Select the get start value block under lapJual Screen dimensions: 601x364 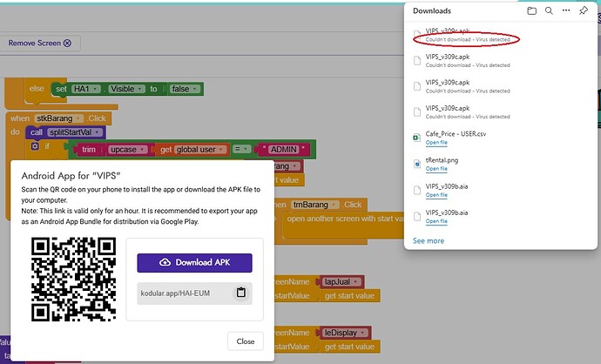tap(349, 296)
